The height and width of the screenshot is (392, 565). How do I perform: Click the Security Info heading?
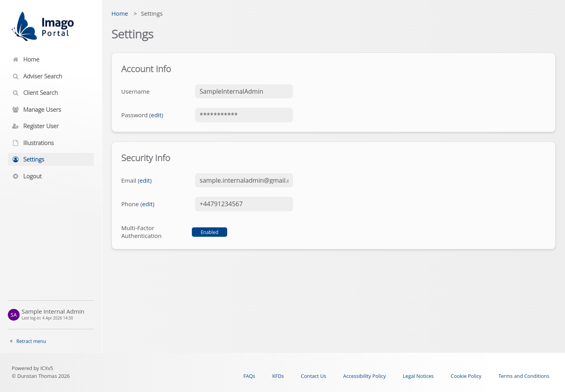(146, 158)
